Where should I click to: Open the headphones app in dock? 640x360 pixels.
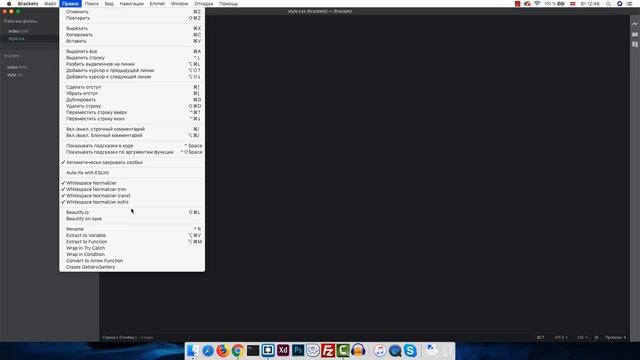(x=358, y=350)
